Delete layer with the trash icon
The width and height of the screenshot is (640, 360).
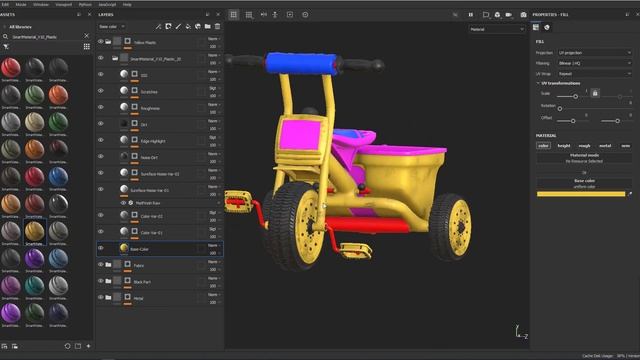217,27
